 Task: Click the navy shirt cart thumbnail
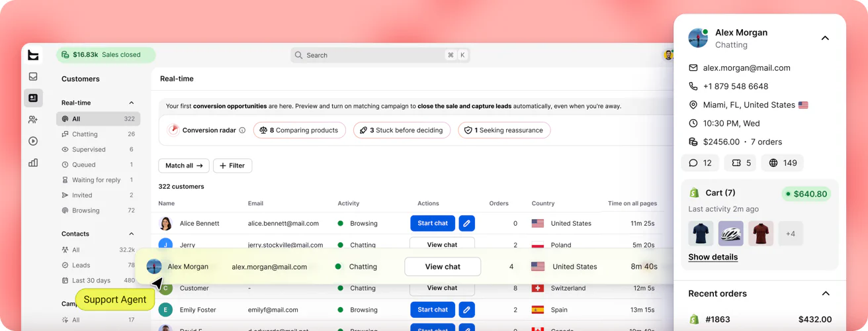tap(701, 234)
